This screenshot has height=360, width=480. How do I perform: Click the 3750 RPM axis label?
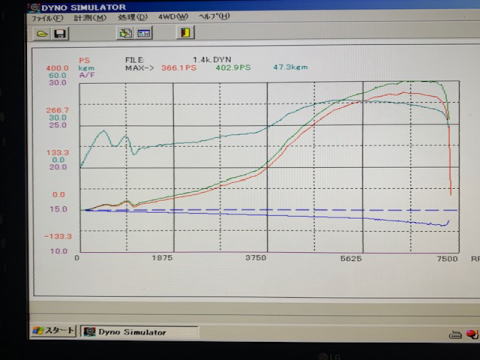pos(256,258)
